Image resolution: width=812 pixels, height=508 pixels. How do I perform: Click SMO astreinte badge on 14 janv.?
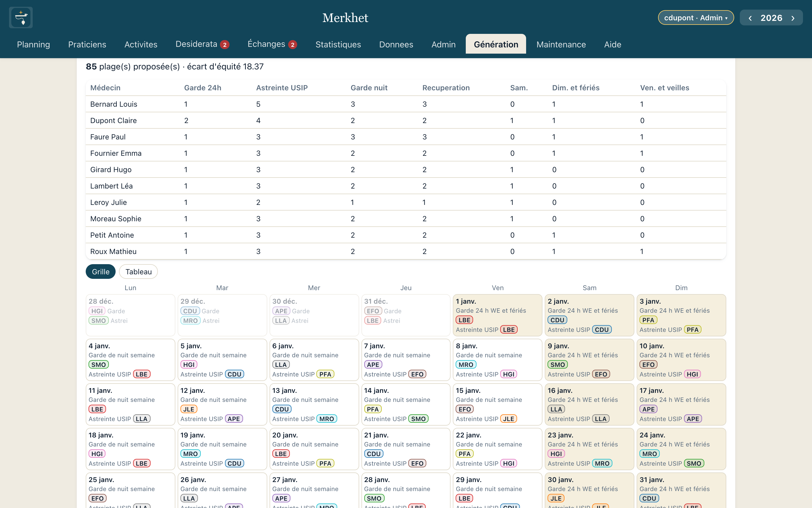418,419
